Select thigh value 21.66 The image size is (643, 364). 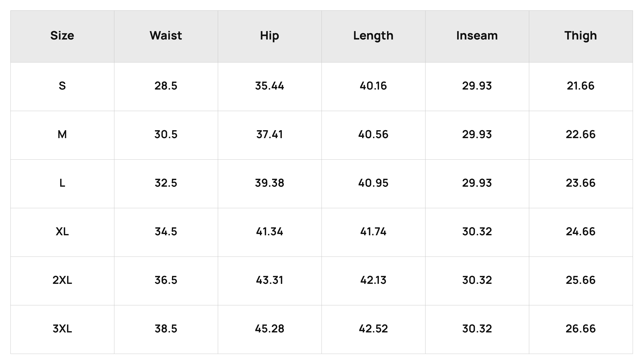point(581,86)
